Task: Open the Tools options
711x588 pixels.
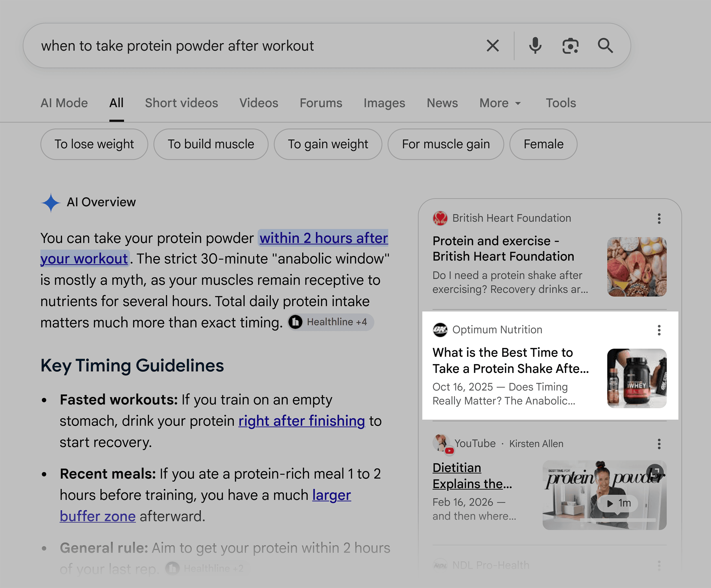Action: click(x=561, y=103)
